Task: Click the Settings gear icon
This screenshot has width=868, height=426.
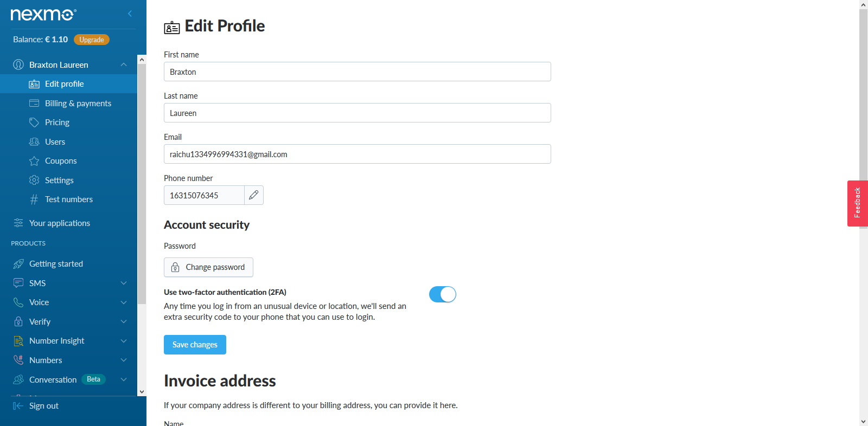Action: pos(34,180)
